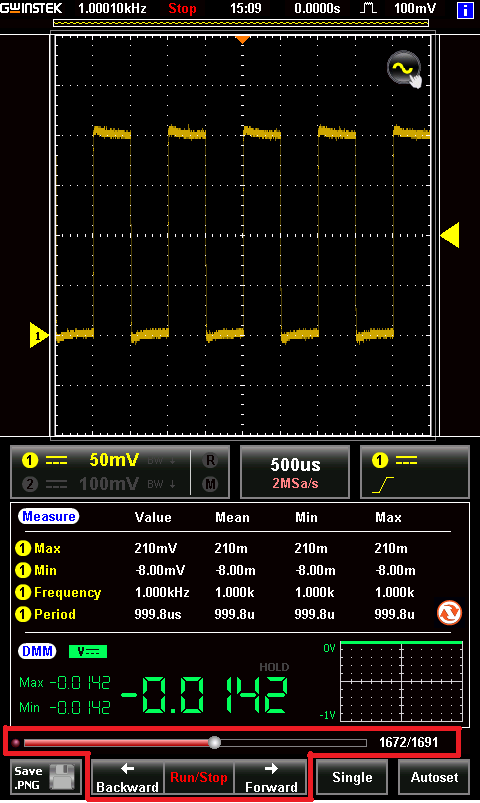Click the 100mV trigger level readout
This screenshot has height=803, width=480.
(415, 9)
